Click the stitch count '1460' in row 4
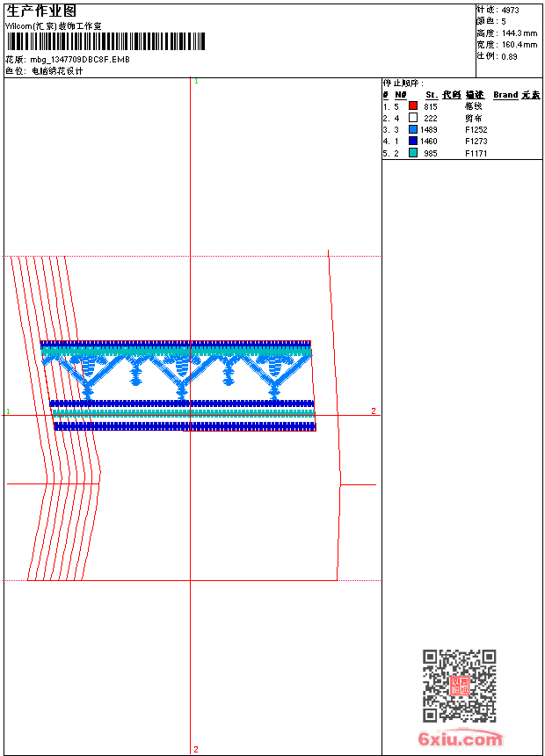The width and height of the screenshot is (545, 756). [x=429, y=142]
